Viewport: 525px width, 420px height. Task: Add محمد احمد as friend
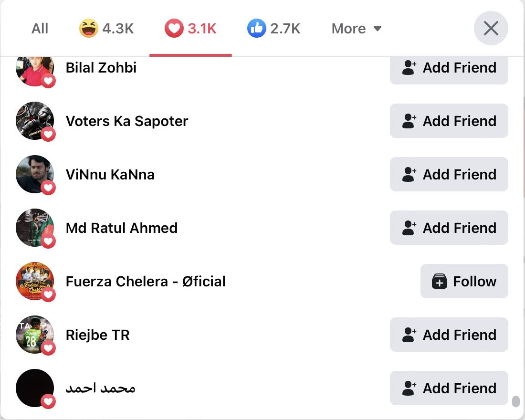[x=449, y=388]
